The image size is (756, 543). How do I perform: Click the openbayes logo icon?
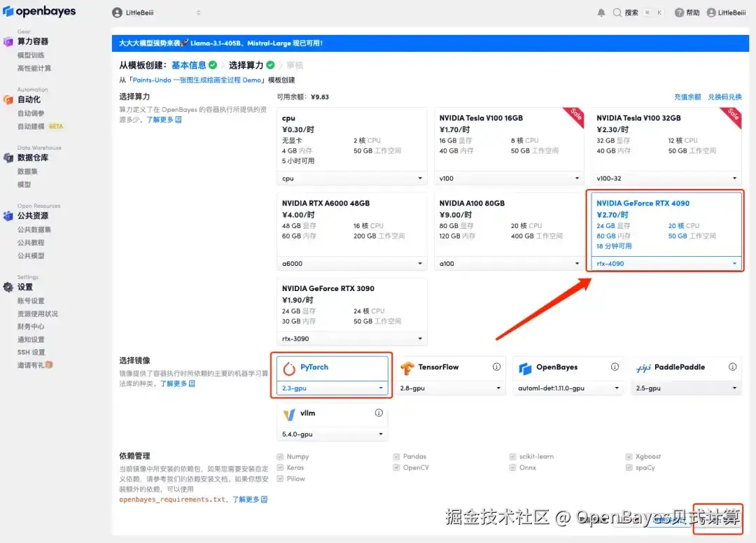8,11
